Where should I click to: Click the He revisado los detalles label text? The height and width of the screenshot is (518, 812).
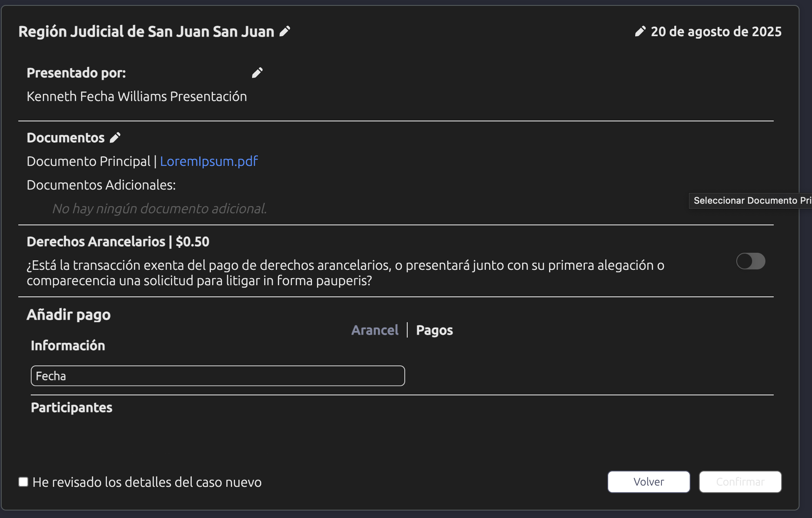point(147,482)
